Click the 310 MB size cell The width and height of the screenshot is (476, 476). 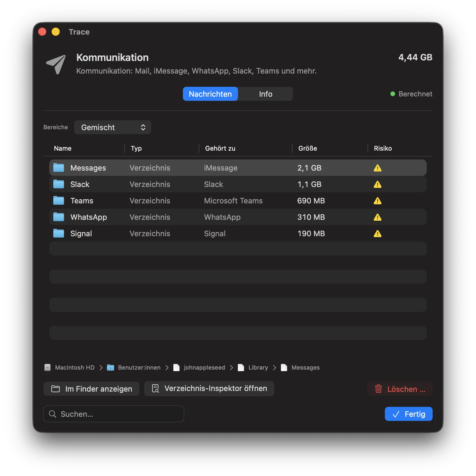(x=311, y=217)
